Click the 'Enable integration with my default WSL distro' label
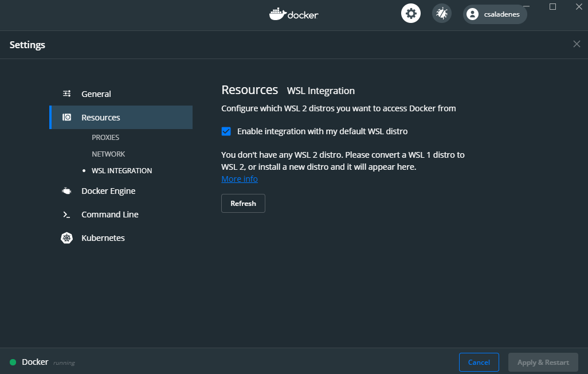Screen dimensions: 588x374 [x=323, y=131]
